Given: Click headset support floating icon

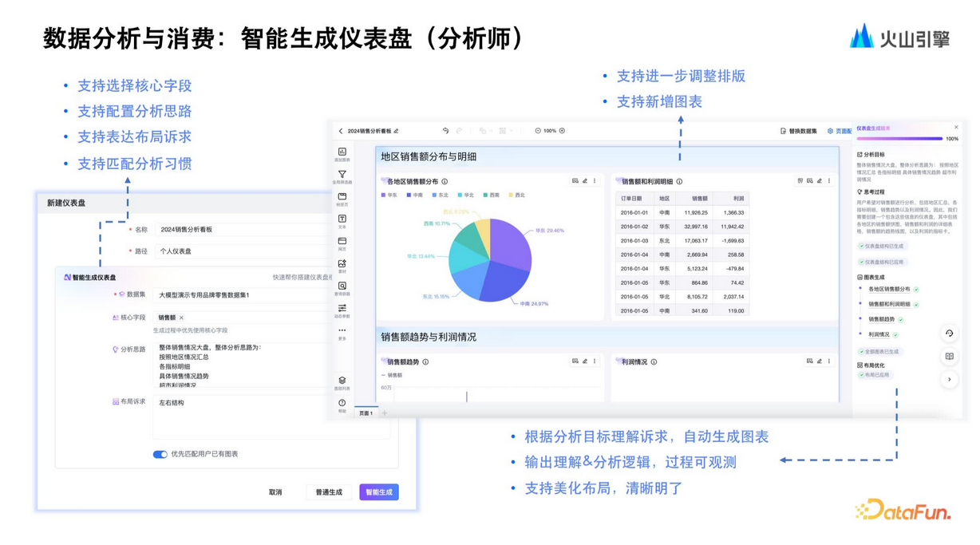Looking at the screenshot, I should pyautogui.click(x=949, y=334).
